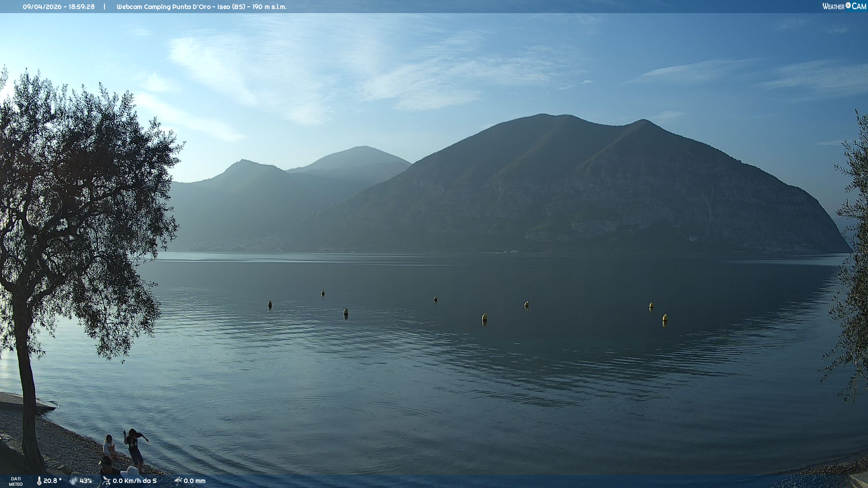
Task: Select the 43% humidity value
Action: tap(85, 481)
